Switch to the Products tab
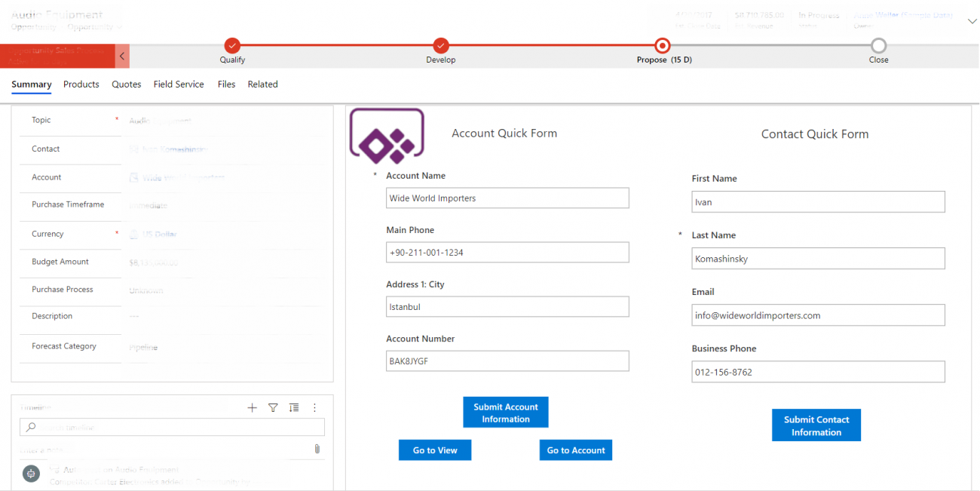The height and width of the screenshot is (491, 980). [x=81, y=84]
